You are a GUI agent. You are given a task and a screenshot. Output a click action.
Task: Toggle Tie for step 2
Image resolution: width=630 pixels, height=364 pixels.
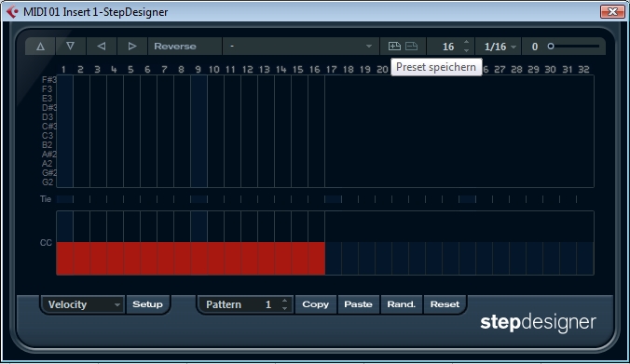coord(82,199)
